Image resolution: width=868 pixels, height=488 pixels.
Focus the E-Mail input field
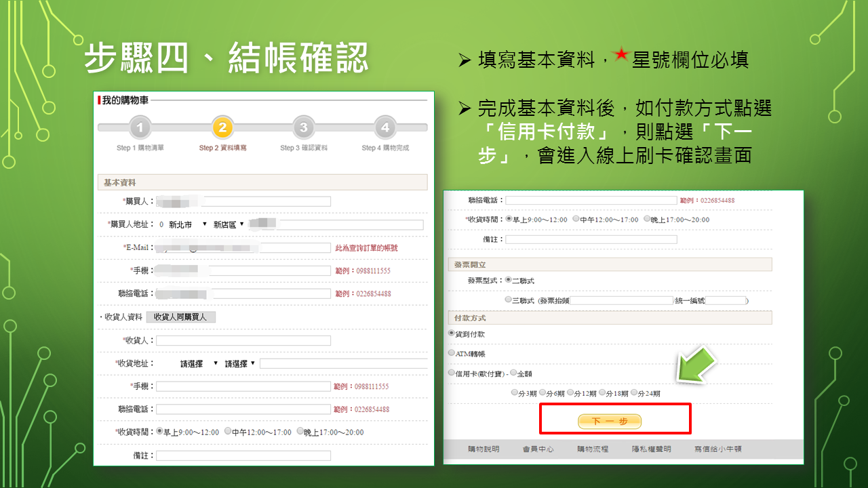243,248
